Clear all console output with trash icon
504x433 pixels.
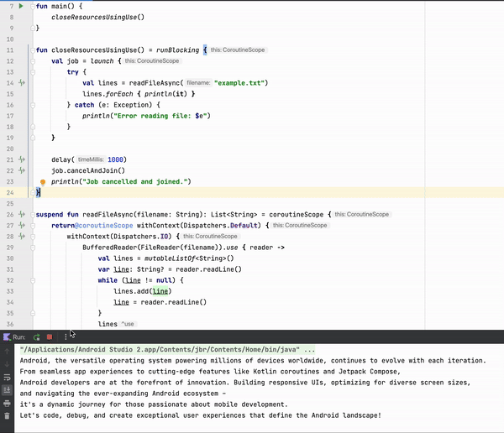coord(8,415)
